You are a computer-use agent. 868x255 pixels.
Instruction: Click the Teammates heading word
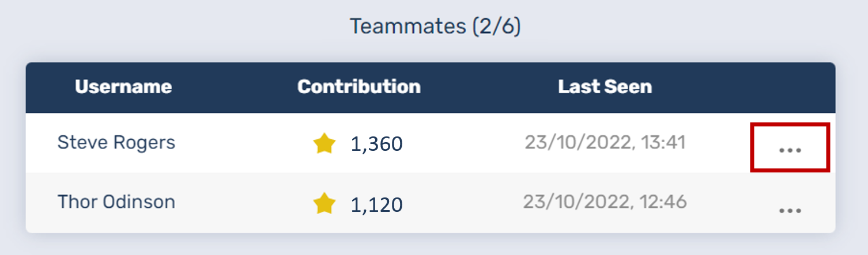[x=407, y=26]
